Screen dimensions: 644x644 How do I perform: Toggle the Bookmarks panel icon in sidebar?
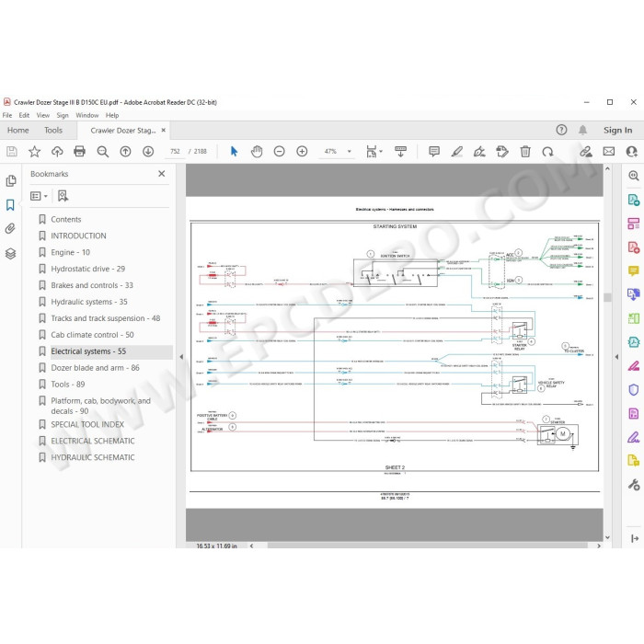pyautogui.click(x=10, y=205)
